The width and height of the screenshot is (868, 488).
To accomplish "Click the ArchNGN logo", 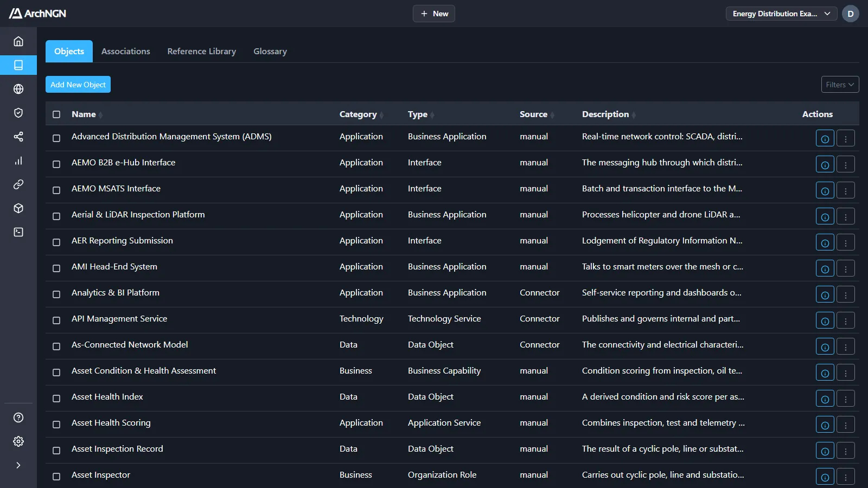I will (37, 14).
